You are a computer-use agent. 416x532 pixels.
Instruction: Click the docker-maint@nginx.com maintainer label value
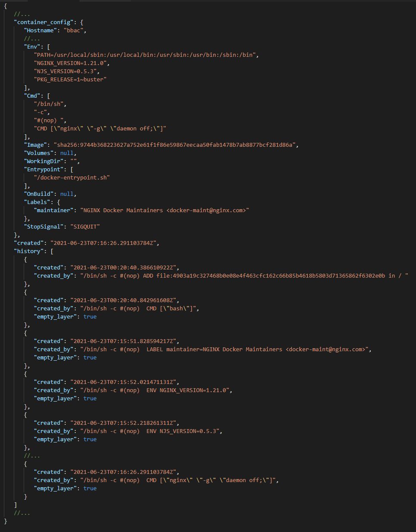click(x=165, y=210)
